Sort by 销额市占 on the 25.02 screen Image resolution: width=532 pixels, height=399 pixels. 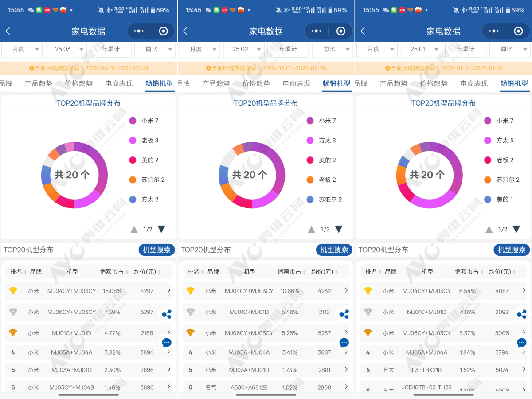click(292, 272)
